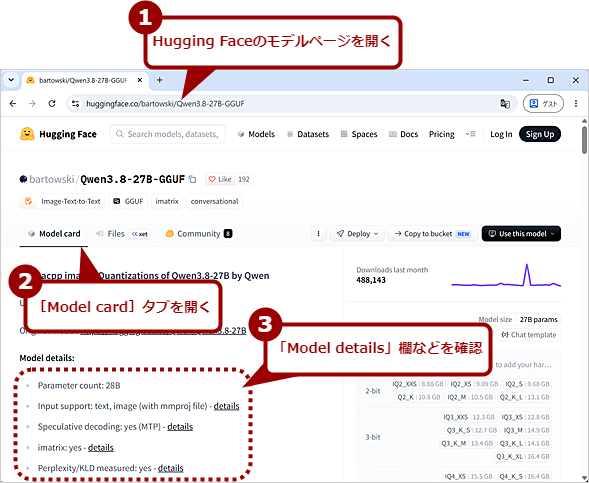
Task: Open details link for Perplexity/KLD measured
Action: [171, 468]
